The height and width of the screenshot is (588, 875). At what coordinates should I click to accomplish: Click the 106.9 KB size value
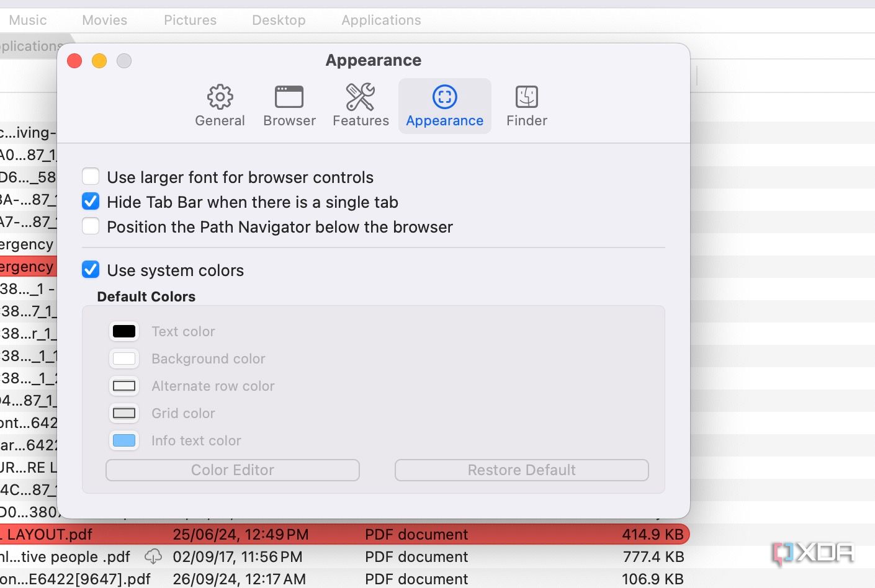[x=653, y=579]
